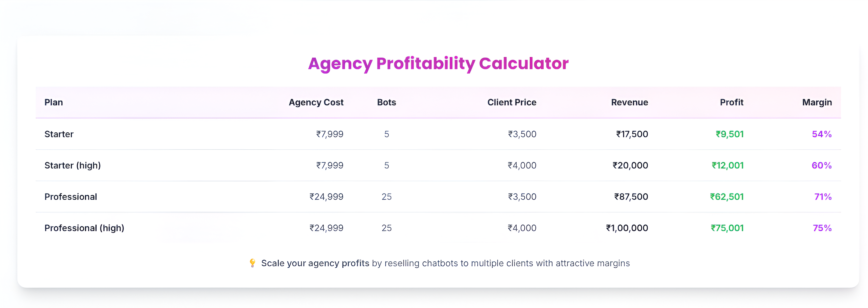Image resolution: width=868 pixels, height=308 pixels.
Task: Select the 75% margin value
Action: pos(822,228)
